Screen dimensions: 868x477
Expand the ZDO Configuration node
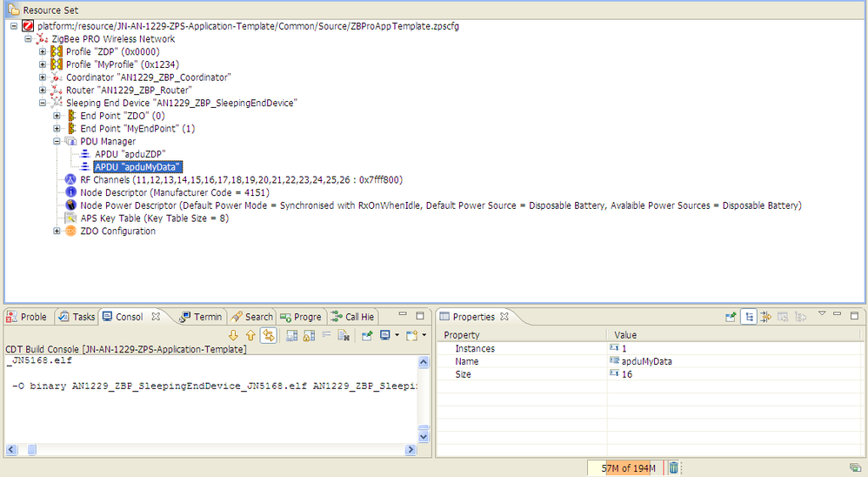[x=57, y=231]
